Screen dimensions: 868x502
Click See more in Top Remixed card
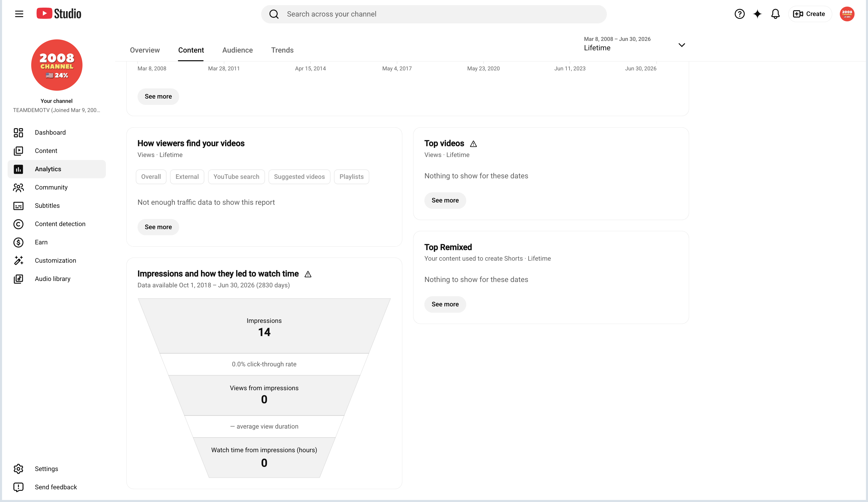point(445,304)
